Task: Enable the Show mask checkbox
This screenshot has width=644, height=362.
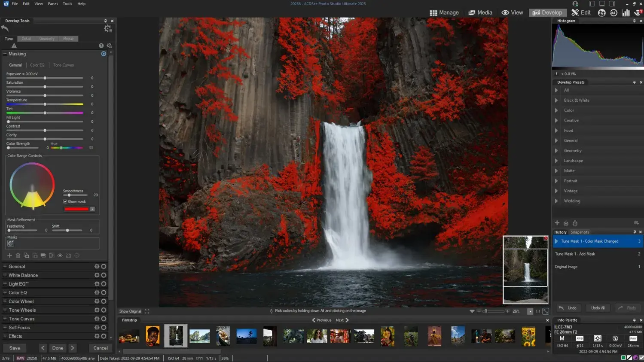Action: pyautogui.click(x=65, y=201)
